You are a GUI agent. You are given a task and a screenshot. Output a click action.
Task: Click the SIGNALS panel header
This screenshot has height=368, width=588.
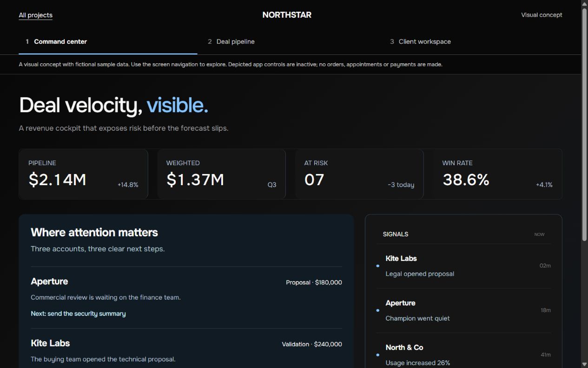click(x=396, y=234)
